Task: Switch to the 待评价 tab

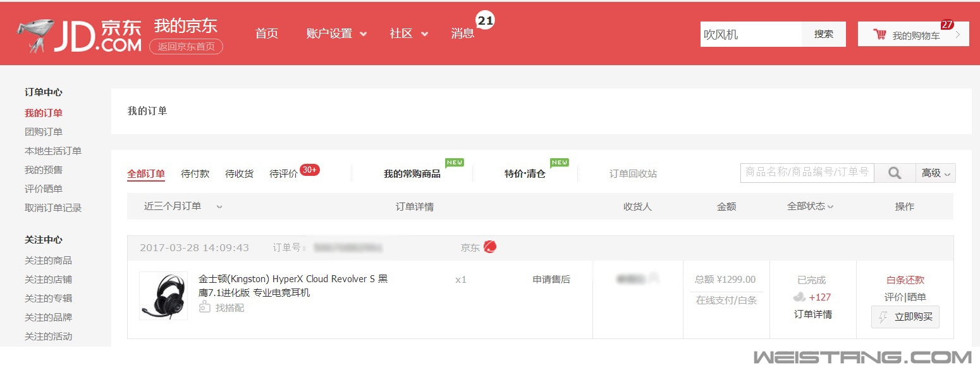Action: pos(283,173)
